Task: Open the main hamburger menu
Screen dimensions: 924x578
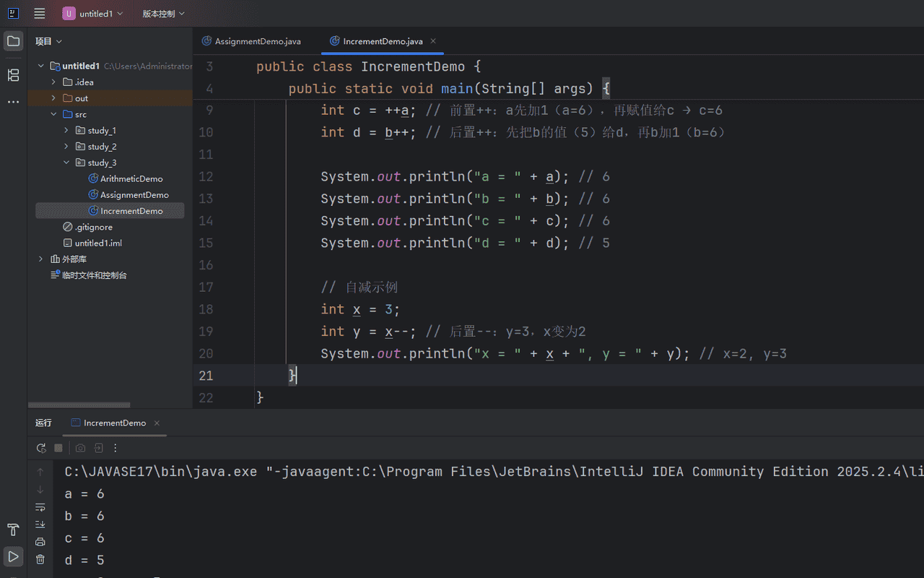Action: (x=40, y=13)
